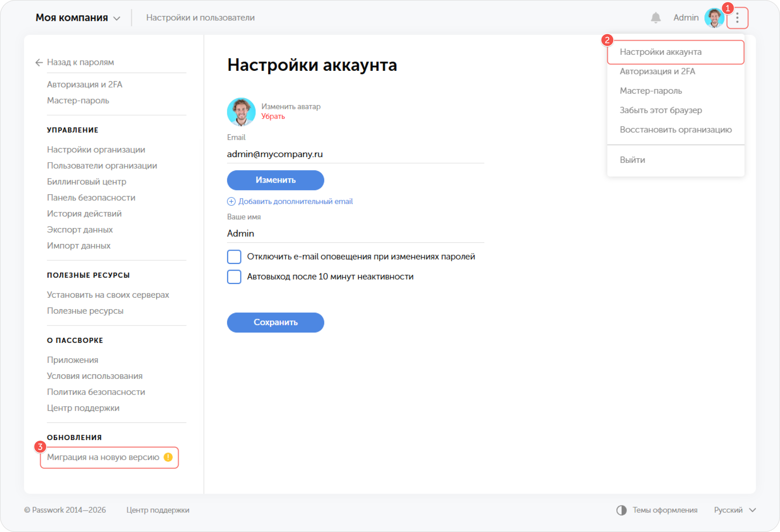
Task: Open Установить на своих серверах
Action: pos(108,295)
